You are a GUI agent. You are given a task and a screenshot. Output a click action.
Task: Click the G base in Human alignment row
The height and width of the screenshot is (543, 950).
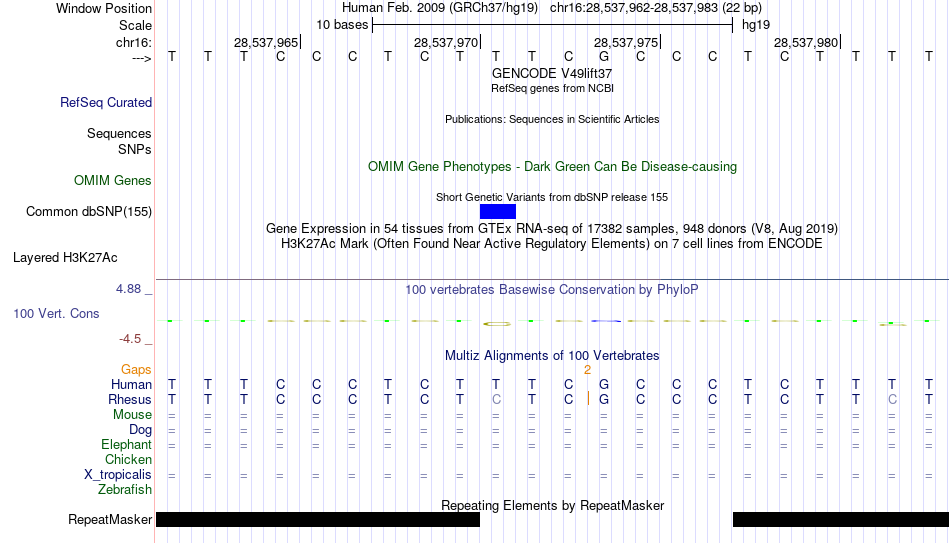tap(603, 384)
